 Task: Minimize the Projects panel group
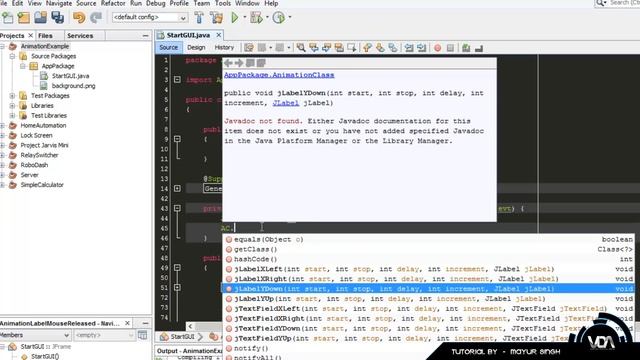click(x=146, y=36)
